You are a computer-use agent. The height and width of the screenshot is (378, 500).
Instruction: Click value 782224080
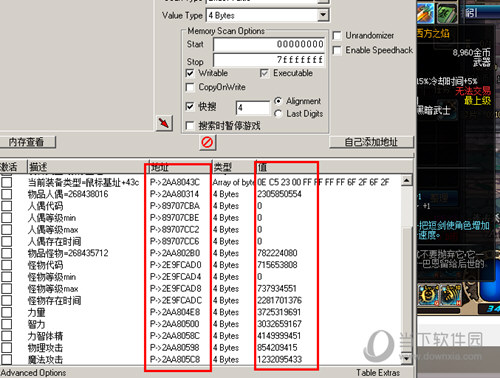click(277, 253)
